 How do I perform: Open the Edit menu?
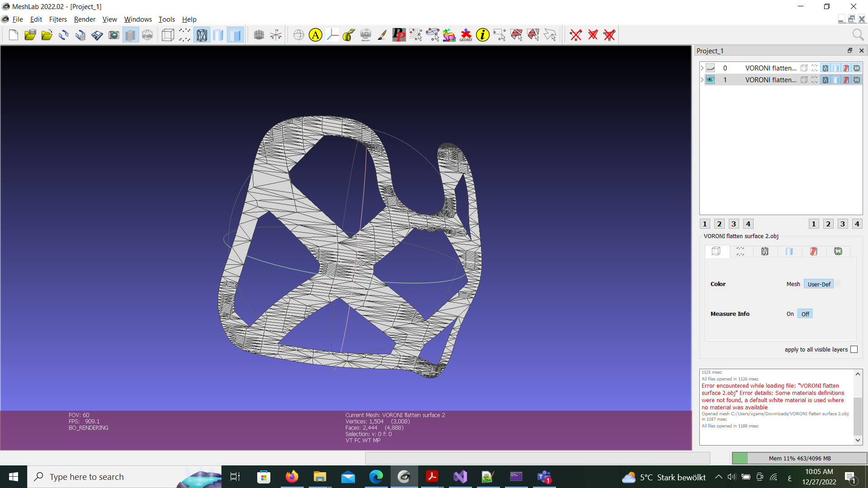pyautogui.click(x=36, y=19)
